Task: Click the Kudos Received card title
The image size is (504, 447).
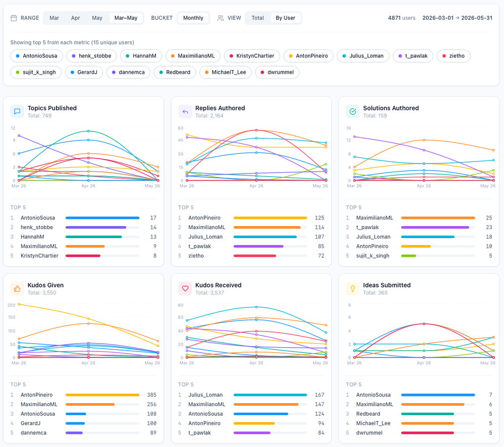Action: [218, 286]
